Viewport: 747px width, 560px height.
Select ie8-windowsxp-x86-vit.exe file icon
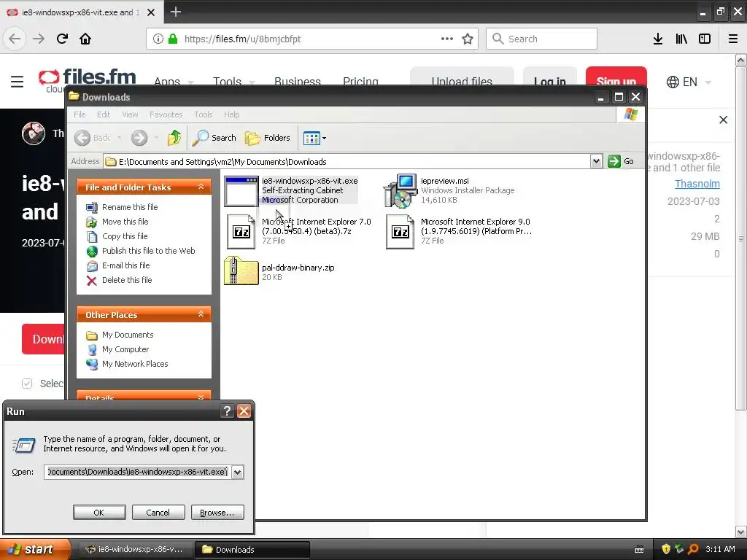241,191
